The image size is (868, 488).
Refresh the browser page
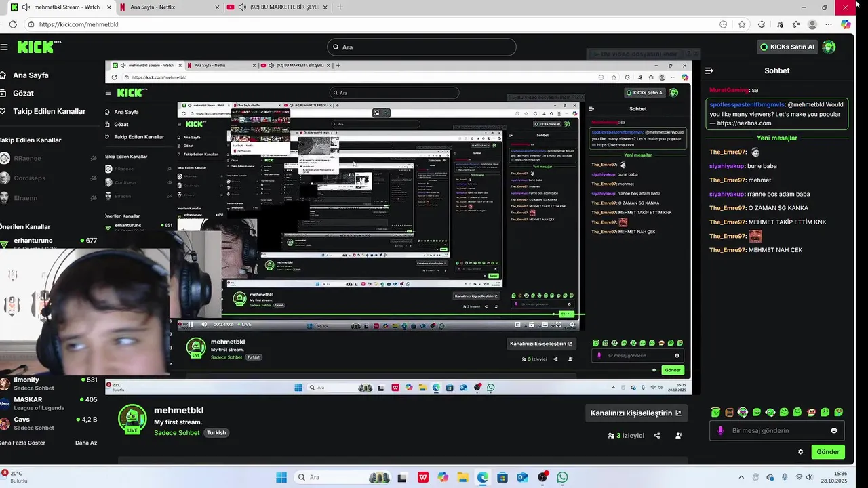pyautogui.click(x=13, y=24)
